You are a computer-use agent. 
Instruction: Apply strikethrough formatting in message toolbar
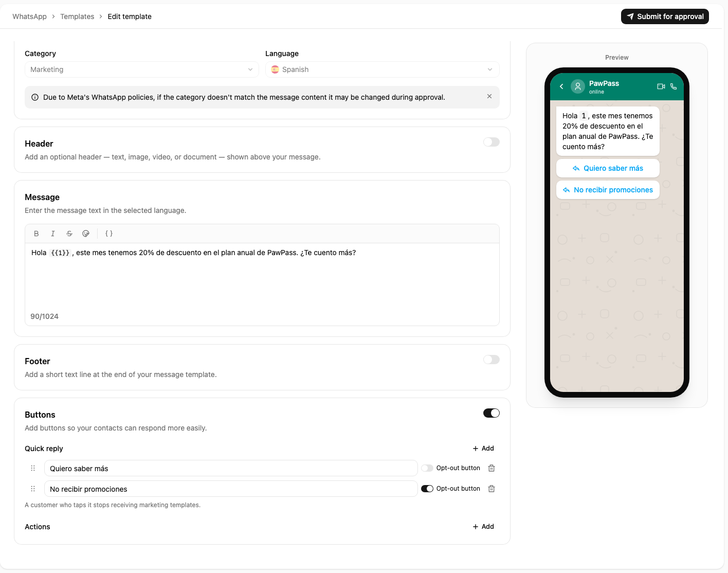coord(69,234)
